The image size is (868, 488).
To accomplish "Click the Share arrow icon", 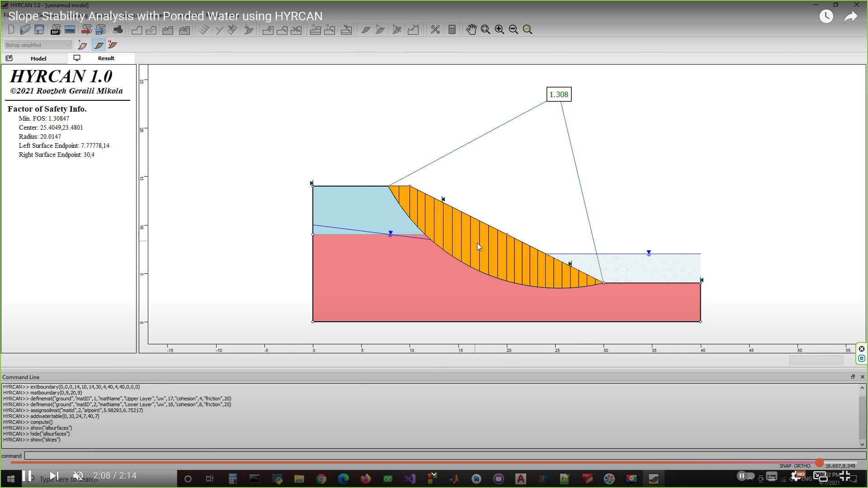I will pyautogui.click(x=851, y=17).
